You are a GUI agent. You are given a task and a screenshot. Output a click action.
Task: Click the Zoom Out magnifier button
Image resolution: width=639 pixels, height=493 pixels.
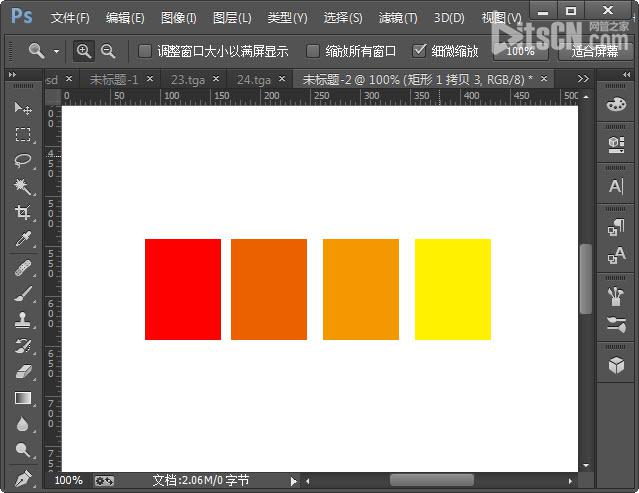tap(108, 51)
